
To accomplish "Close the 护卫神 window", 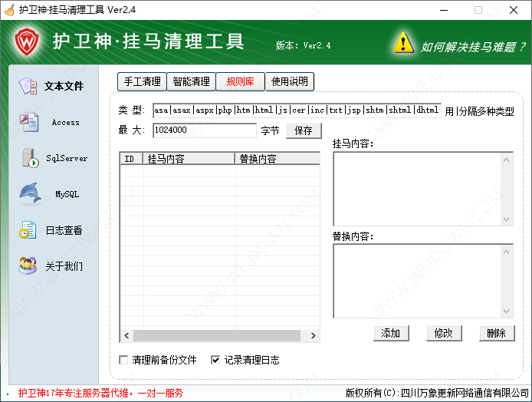I will point(514,10).
